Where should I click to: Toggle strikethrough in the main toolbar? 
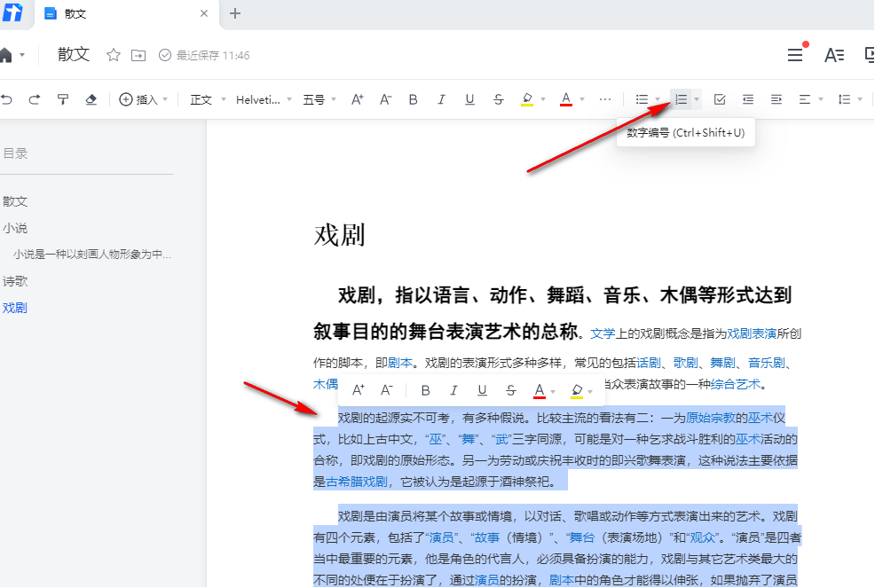point(499,99)
